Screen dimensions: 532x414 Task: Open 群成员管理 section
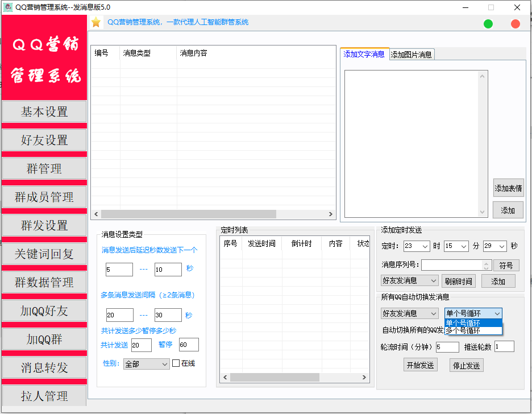point(44,197)
